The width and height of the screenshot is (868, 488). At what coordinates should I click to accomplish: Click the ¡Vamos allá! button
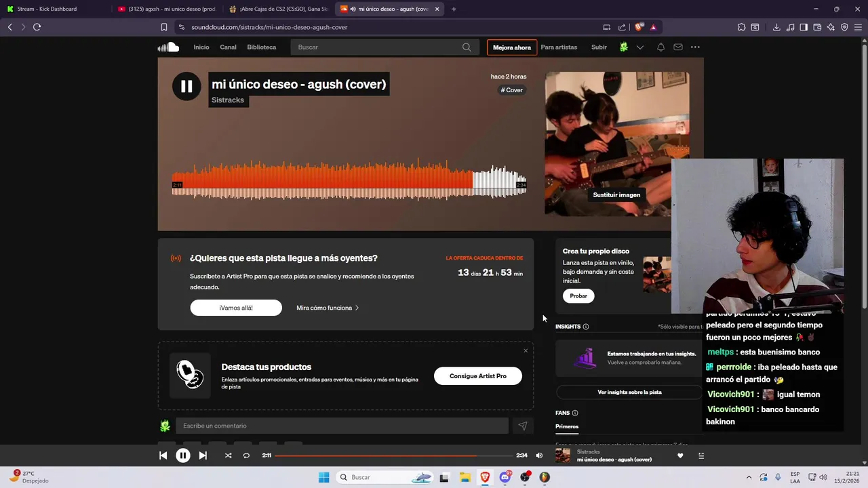tap(236, 308)
